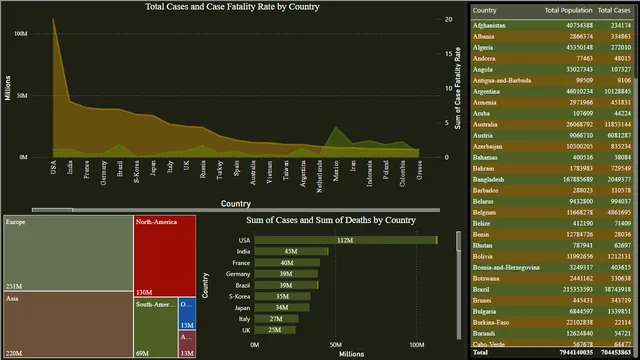Click the Italy bar showing 27M
Image resolution: width=640 pixels, height=360 pixels.
point(276,319)
